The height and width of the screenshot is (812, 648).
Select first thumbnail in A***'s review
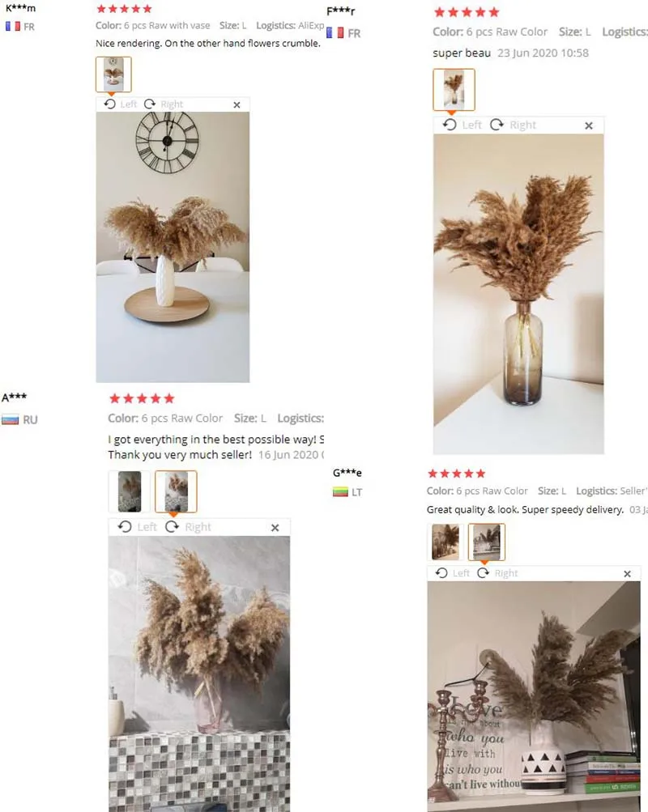point(130,491)
